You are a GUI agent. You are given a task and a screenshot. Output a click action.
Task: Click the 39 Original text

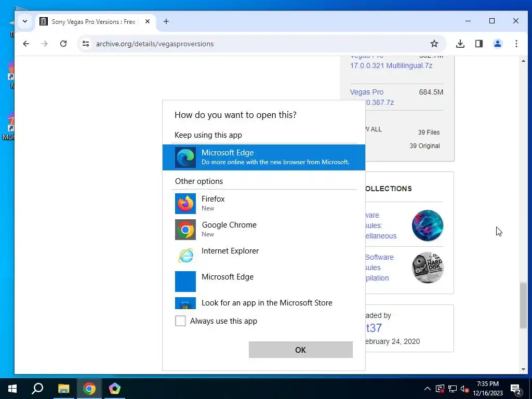tap(424, 146)
